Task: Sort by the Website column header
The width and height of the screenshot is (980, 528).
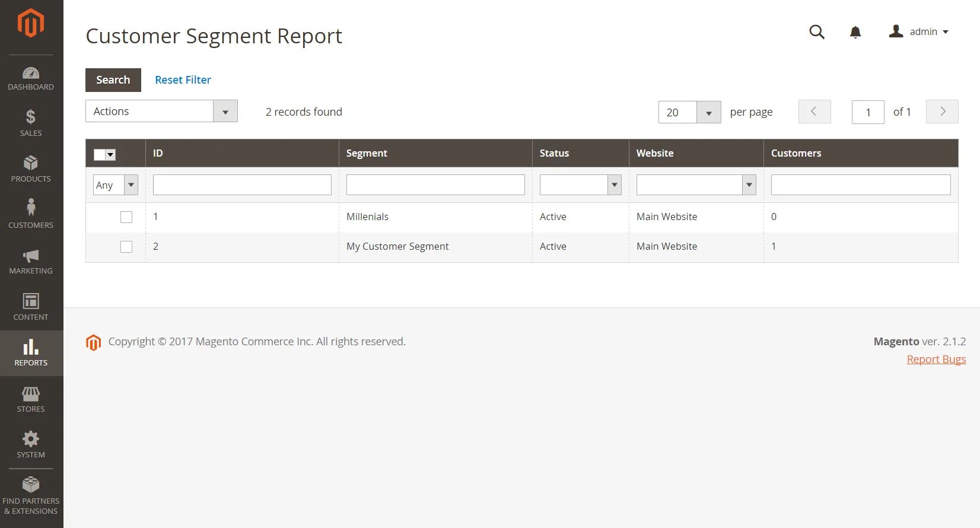Action: 696,153
